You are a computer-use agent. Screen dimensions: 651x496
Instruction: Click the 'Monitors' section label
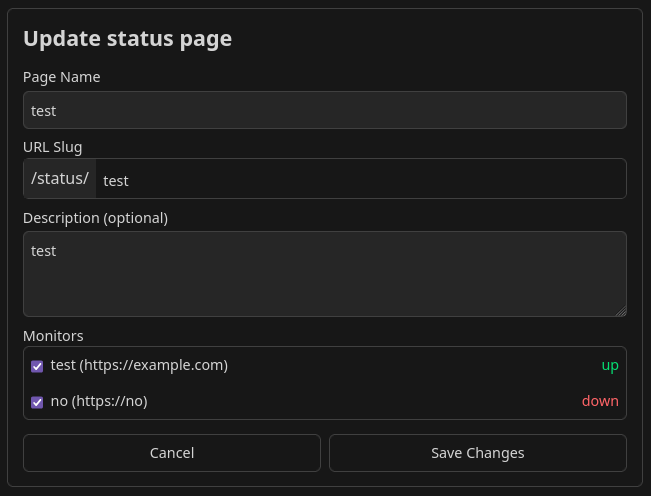[53, 336]
